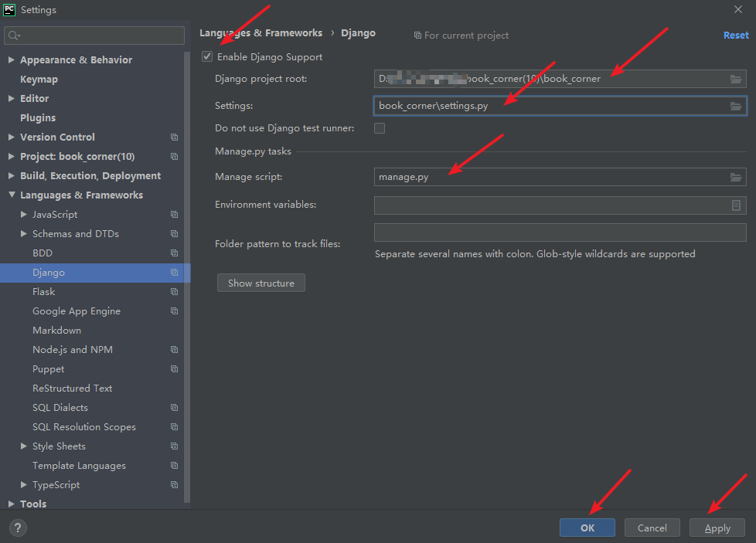Open Environment variables editor icon

click(736, 205)
